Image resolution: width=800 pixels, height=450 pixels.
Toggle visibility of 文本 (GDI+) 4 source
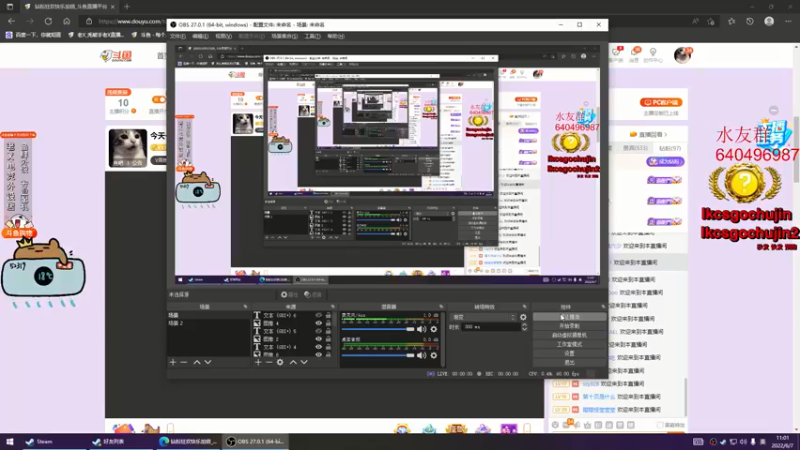318,347
